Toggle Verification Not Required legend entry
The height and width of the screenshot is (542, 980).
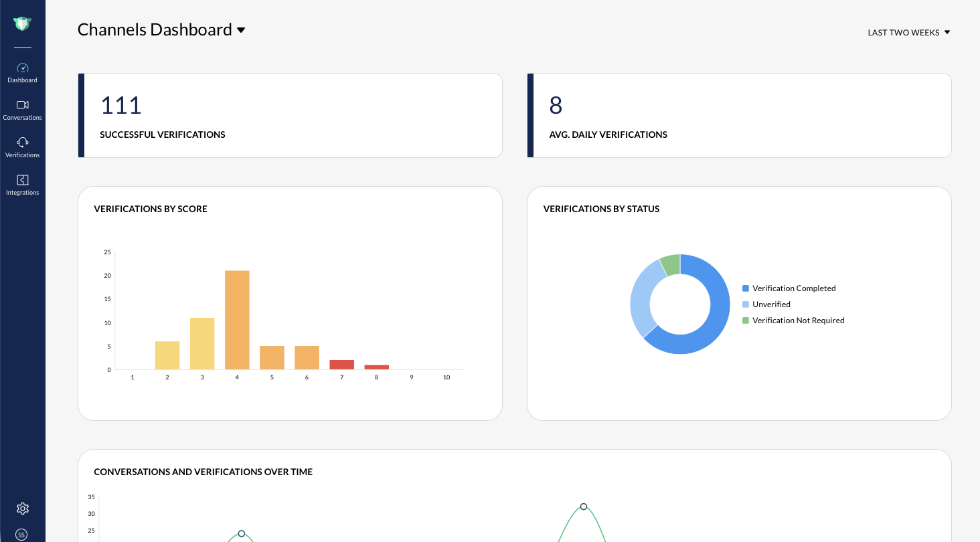tap(793, 321)
